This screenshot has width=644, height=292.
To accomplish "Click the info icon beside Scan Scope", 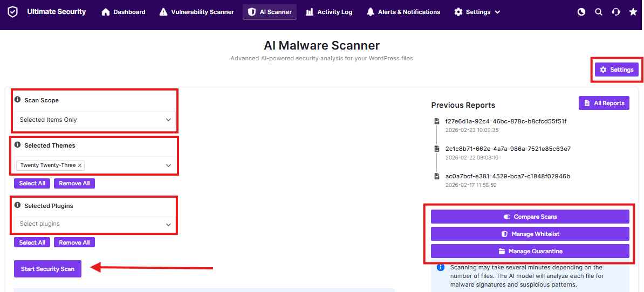I will 18,100.
